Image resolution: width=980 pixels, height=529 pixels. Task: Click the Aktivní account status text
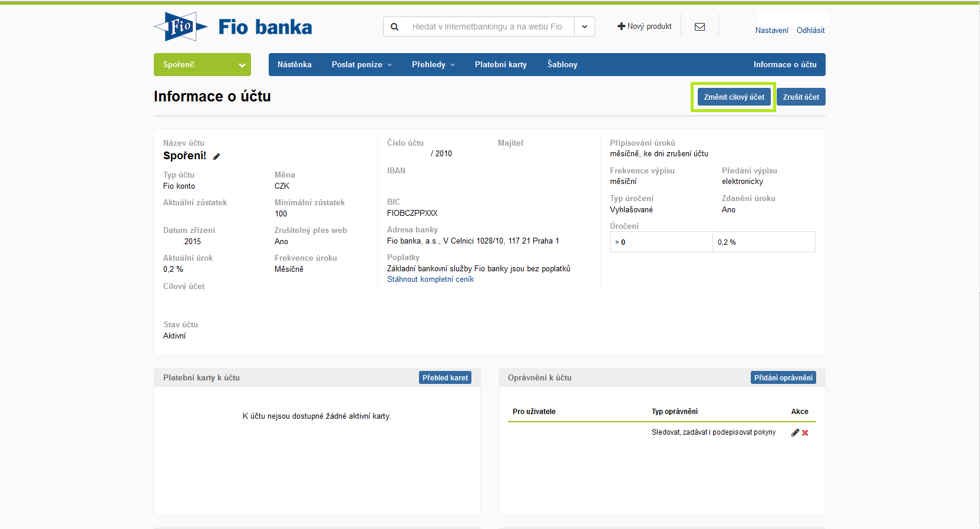pyautogui.click(x=174, y=336)
